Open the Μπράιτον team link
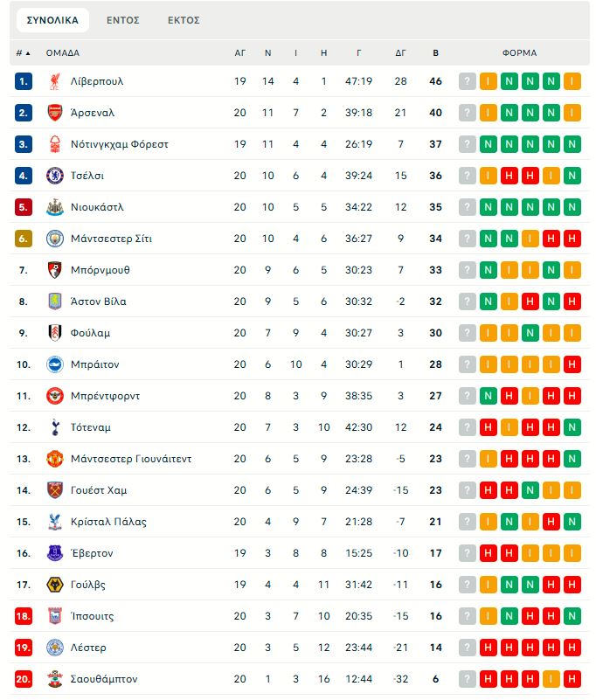596x700 pixels. coord(95,364)
